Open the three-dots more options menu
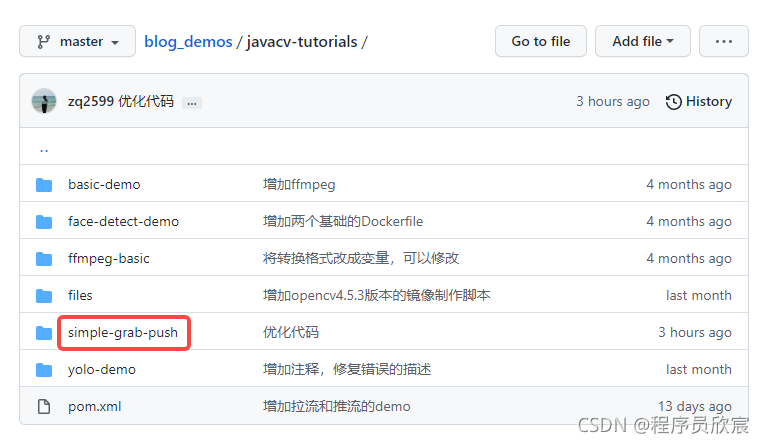Viewport: 764px width, 444px height. click(x=723, y=41)
